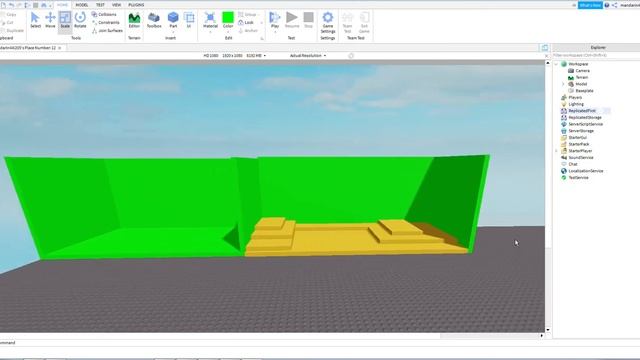
Task: Open the Toolbox panel
Action: pyautogui.click(x=154, y=20)
